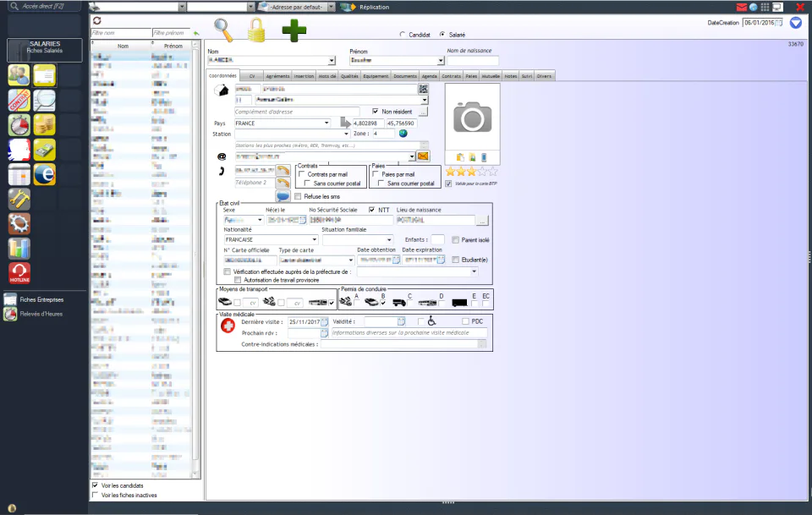Open the document magnifier search sidebar icon

coord(45,100)
